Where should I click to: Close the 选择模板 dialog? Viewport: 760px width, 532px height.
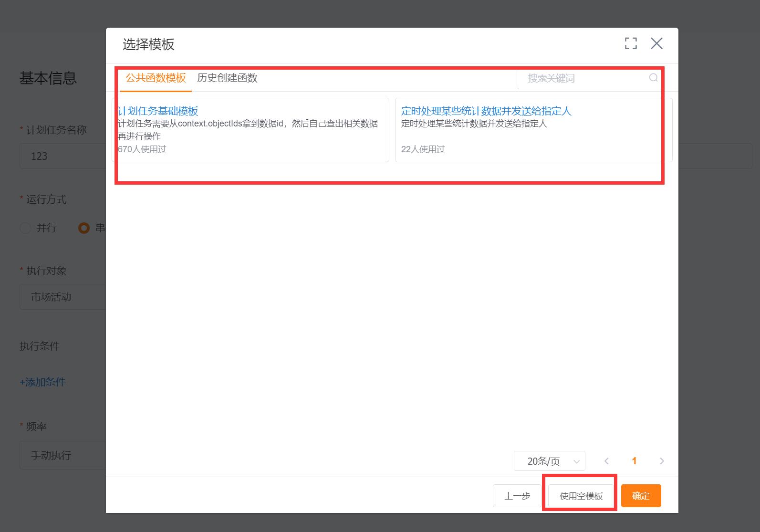(656, 43)
